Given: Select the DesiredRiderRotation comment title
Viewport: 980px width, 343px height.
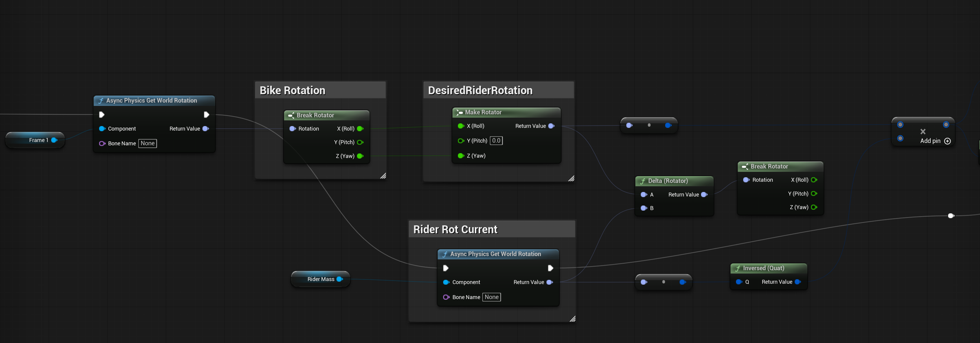Looking at the screenshot, I should tap(480, 90).
